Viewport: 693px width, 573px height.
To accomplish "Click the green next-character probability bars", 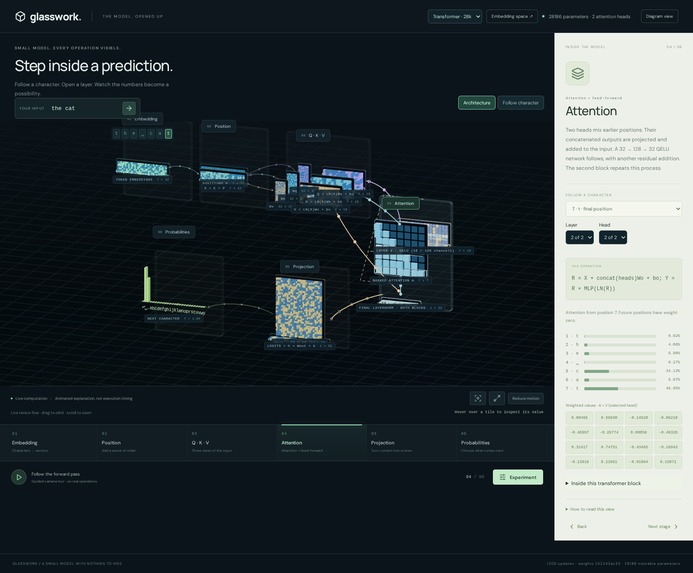I will pos(148,284).
